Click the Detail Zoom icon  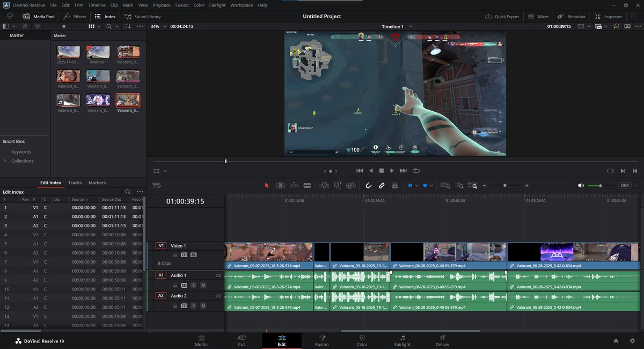pyautogui.click(x=460, y=185)
